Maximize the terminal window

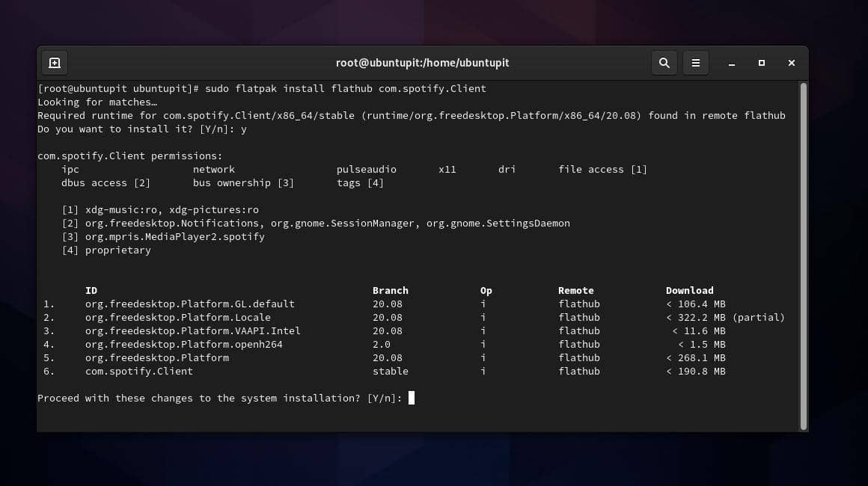(x=761, y=63)
